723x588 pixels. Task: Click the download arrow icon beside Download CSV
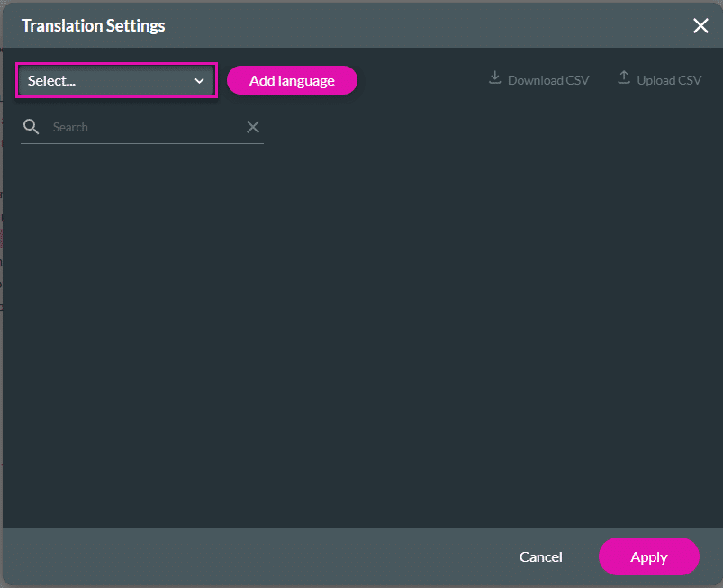click(494, 78)
